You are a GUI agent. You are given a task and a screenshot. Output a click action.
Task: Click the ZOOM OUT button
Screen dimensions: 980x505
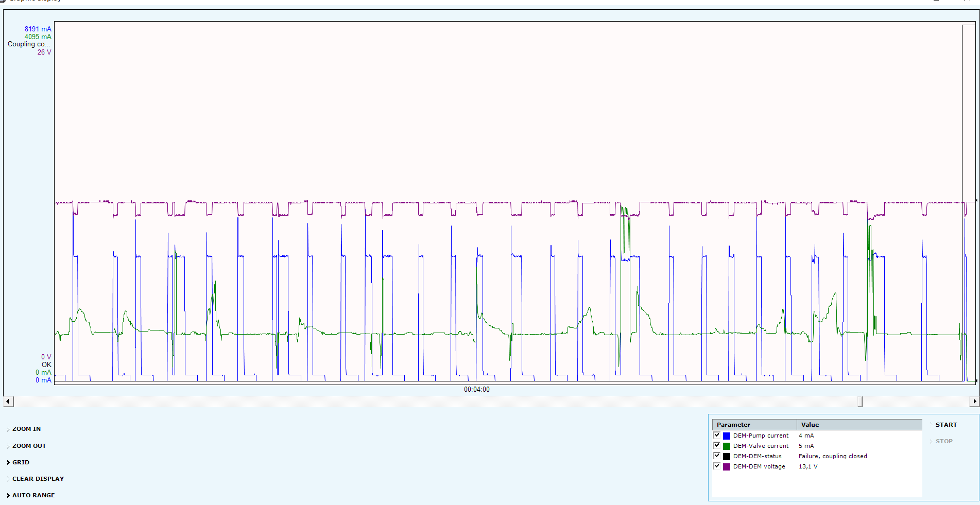[29, 446]
